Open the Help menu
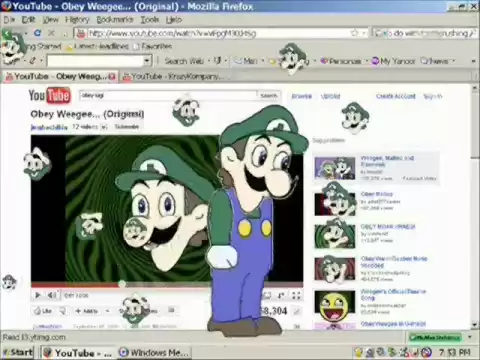This screenshot has height=360, width=480. click(x=174, y=20)
